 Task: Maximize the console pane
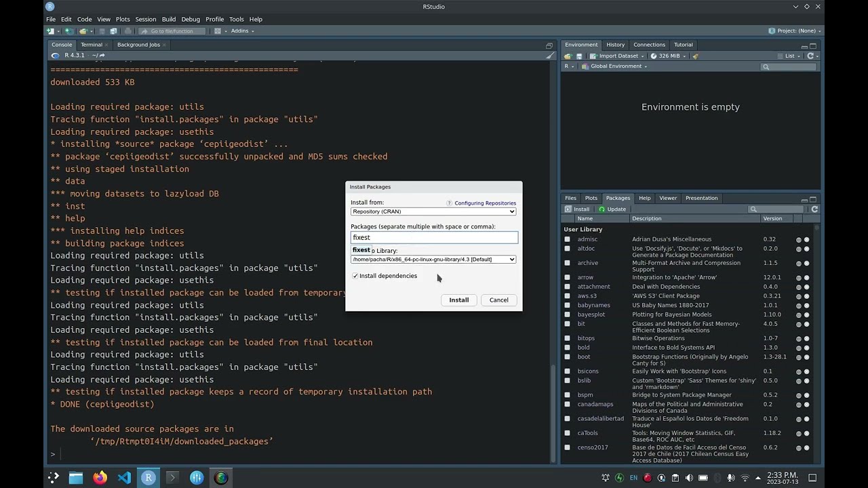[549, 45]
